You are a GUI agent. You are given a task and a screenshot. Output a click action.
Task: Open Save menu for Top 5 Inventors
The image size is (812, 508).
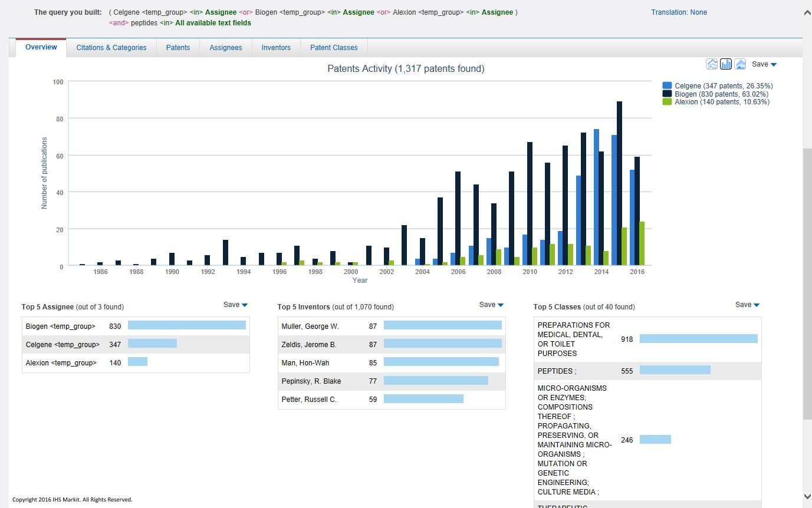click(491, 305)
